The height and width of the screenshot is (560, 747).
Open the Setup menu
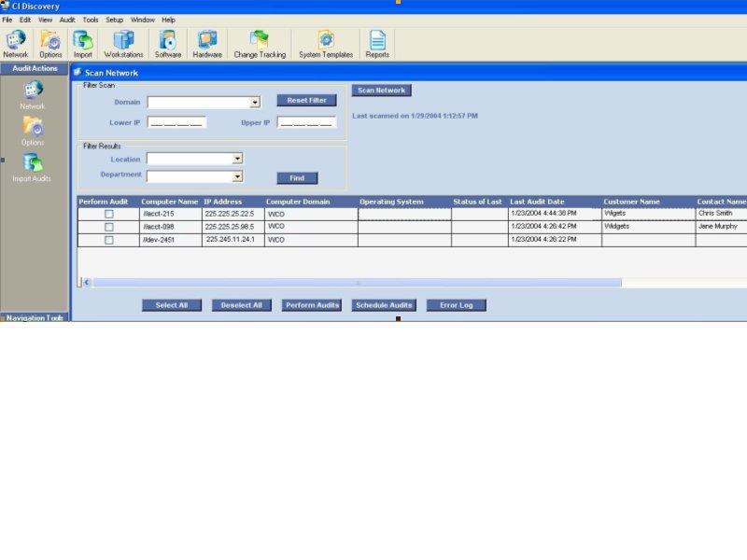pyautogui.click(x=114, y=20)
